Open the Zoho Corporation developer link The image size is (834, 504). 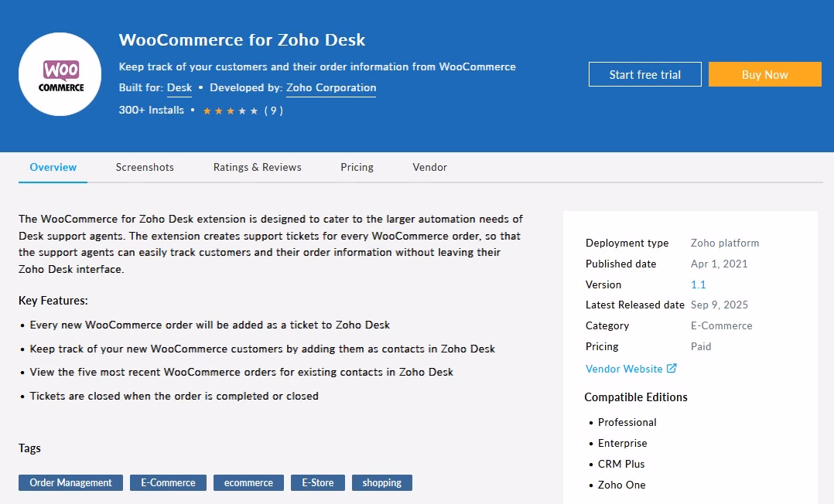[x=331, y=88]
